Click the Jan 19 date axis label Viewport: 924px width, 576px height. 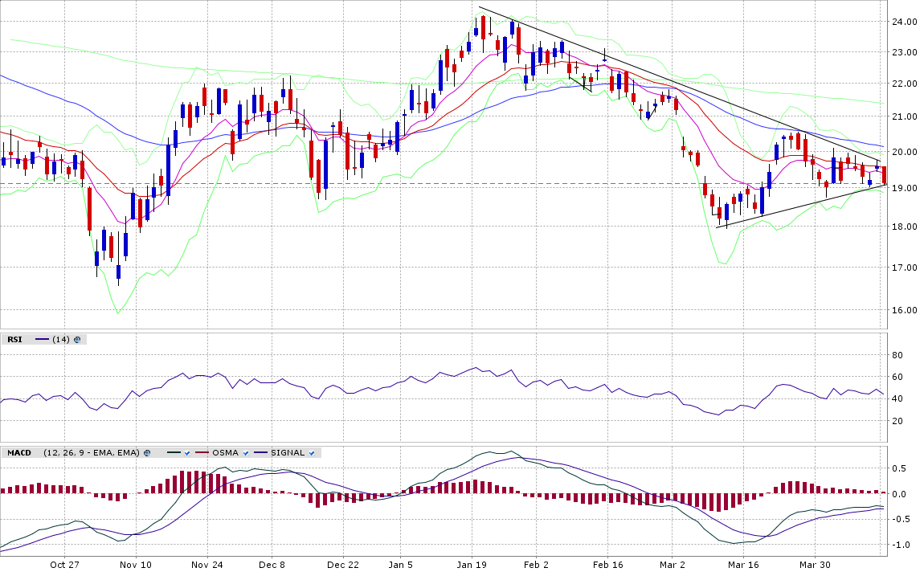coord(472,565)
